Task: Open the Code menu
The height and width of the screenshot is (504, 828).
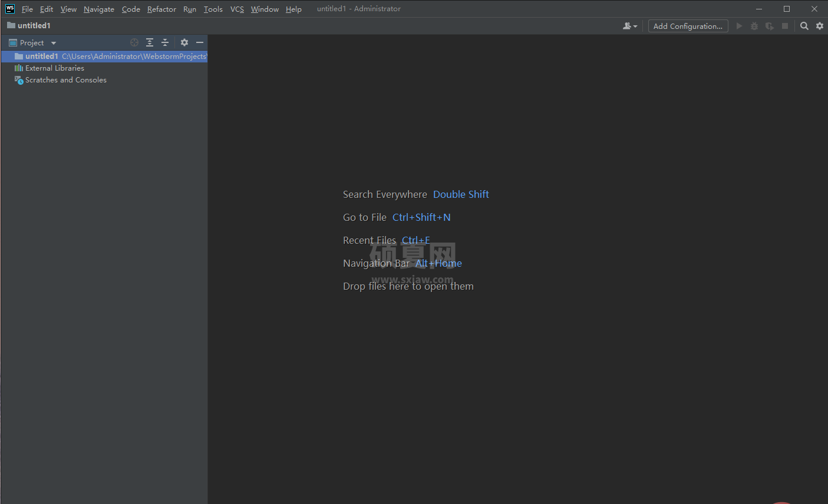Action: coord(131,9)
